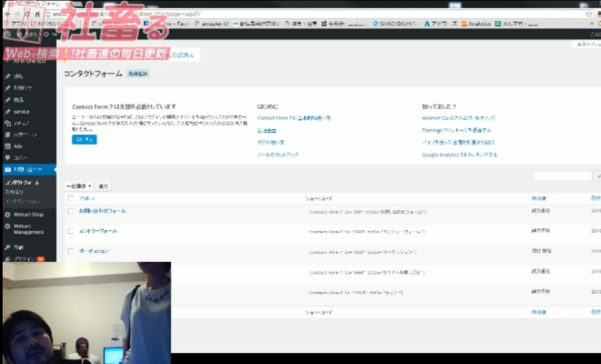Sort table by the title column header

coord(87,197)
